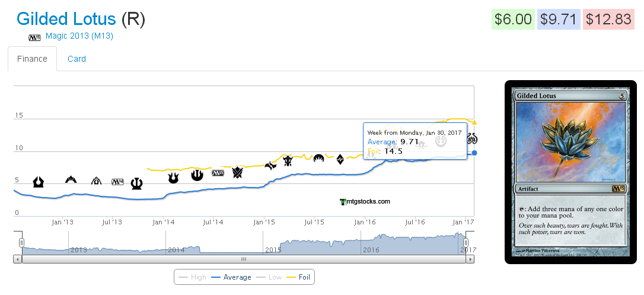
Task: Click the Jul '14 axis label
Action: [213, 222]
